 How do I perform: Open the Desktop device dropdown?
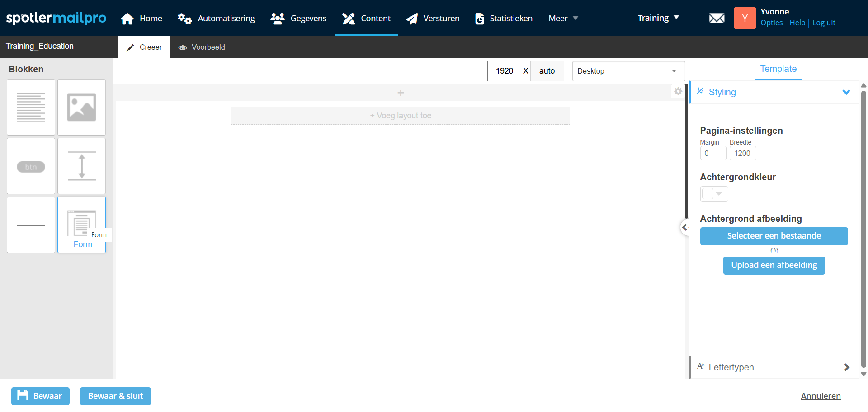point(628,71)
